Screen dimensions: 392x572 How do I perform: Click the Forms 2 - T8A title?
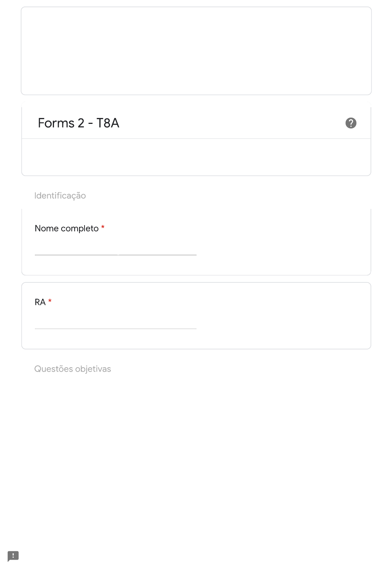78,123
